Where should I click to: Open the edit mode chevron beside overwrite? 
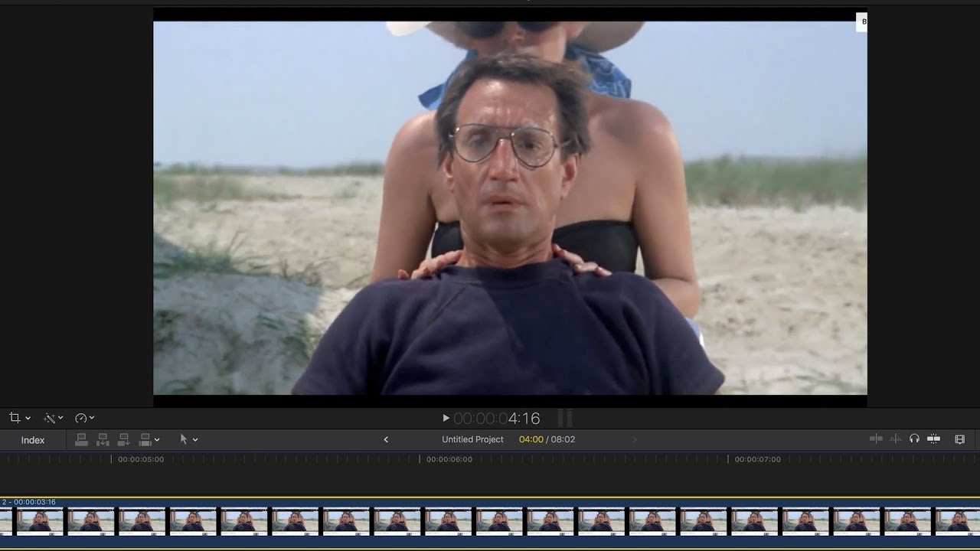click(x=157, y=440)
